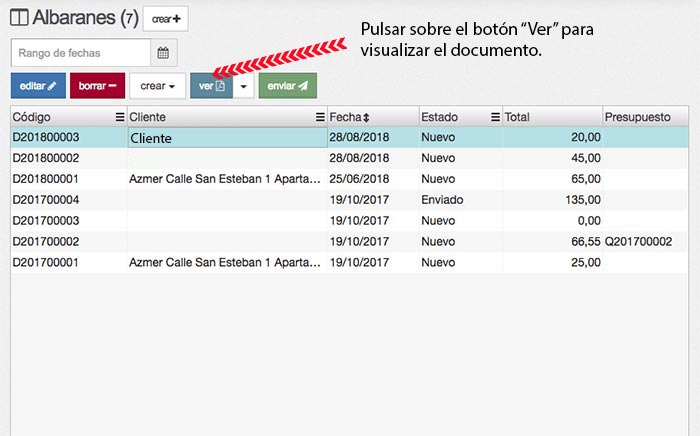
Task: Click the 135,00 total cell
Action: [553, 200]
